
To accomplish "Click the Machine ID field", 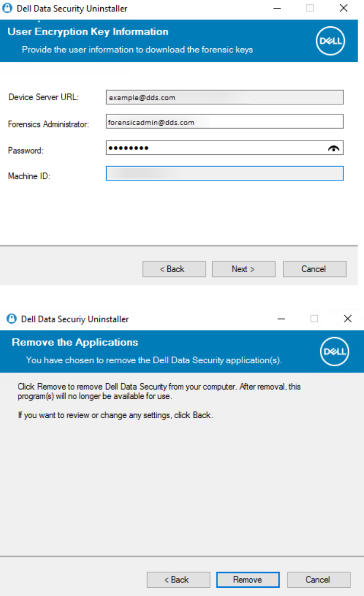I will [x=225, y=173].
